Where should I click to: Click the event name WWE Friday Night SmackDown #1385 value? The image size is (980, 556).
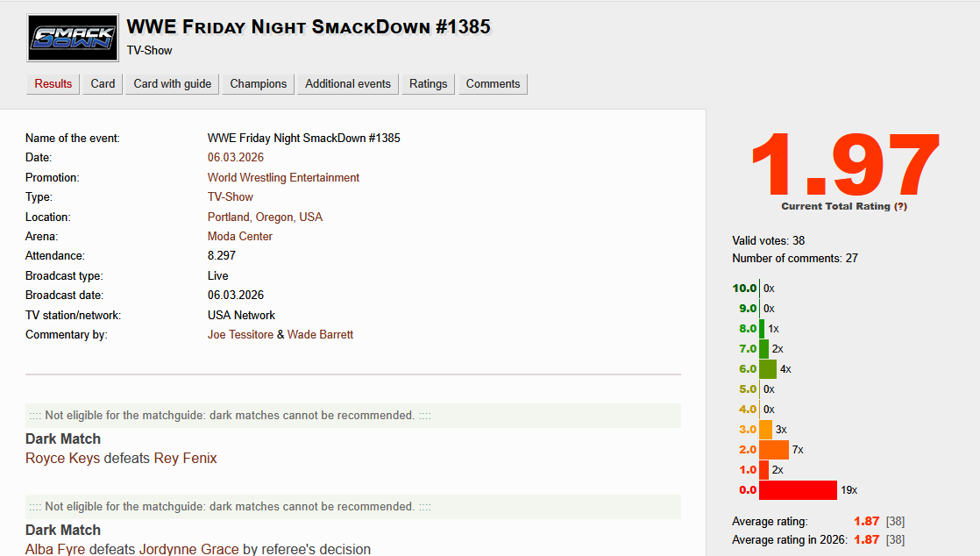click(x=304, y=139)
